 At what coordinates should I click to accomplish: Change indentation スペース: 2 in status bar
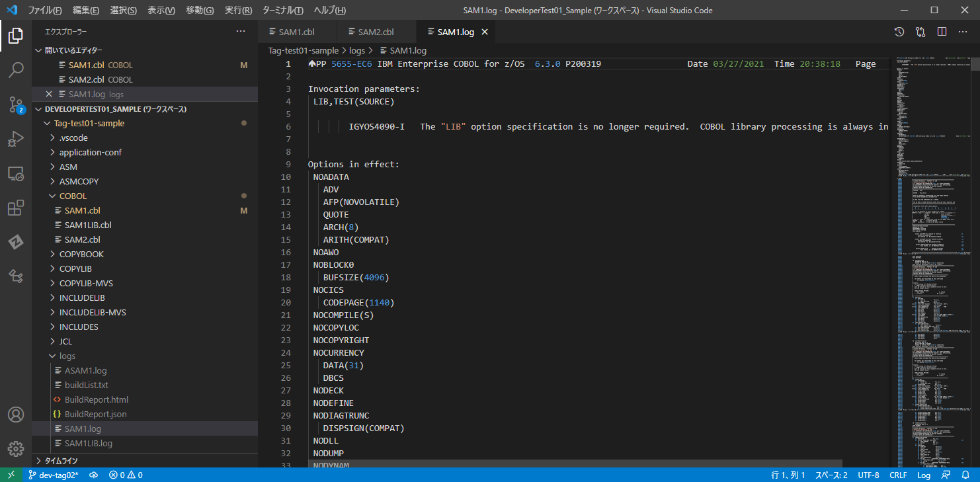click(x=831, y=475)
